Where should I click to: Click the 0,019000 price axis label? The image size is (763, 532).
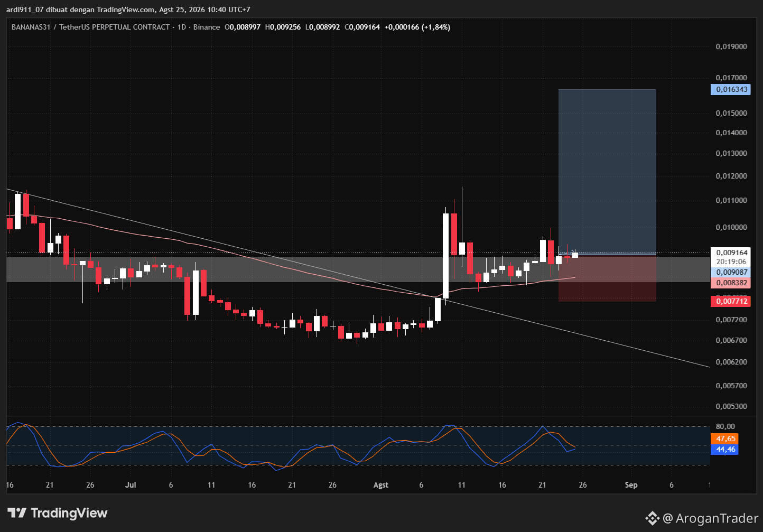coord(731,46)
